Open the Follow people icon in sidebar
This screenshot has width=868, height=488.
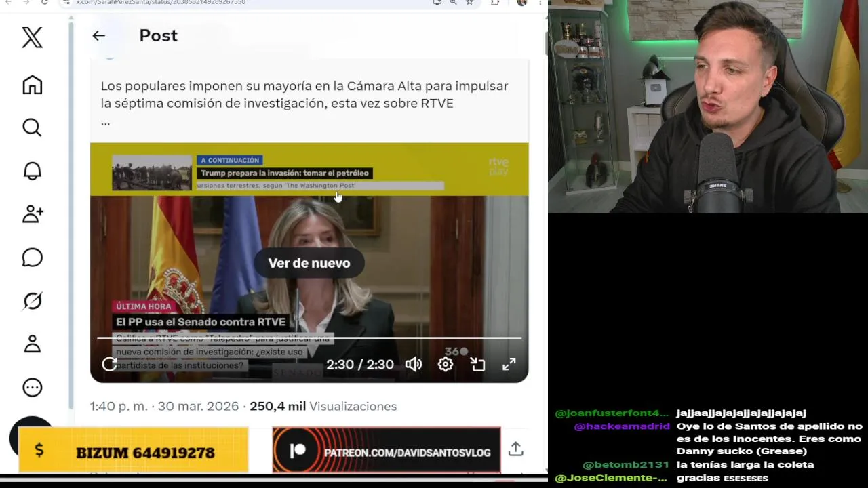(32, 214)
